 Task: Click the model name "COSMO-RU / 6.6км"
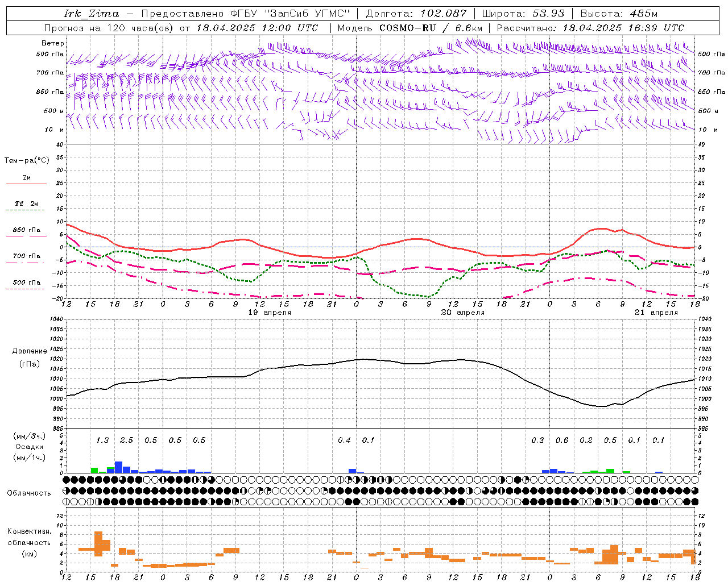(431, 28)
